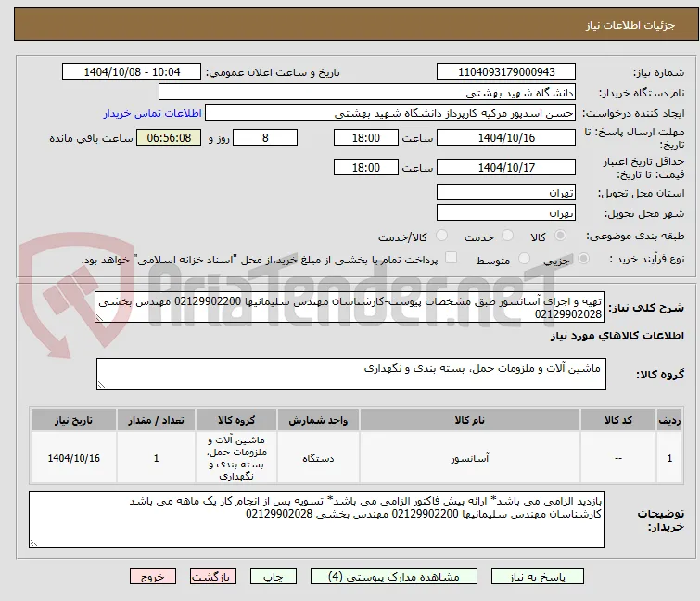Click the تاریخ نیاز column header
The width and height of the screenshot is (700, 601).
(73, 420)
